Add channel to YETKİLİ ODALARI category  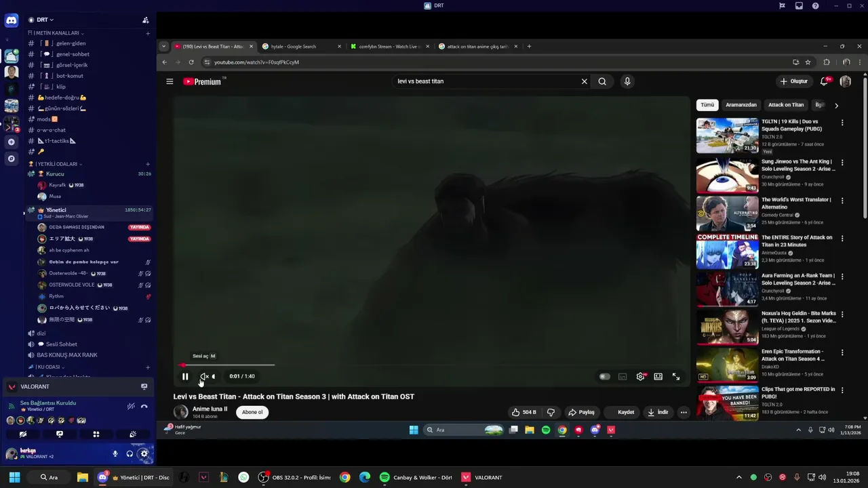pos(148,164)
